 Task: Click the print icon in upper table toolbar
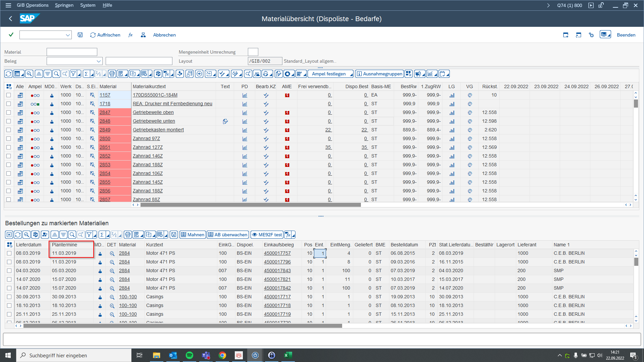click(x=112, y=74)
